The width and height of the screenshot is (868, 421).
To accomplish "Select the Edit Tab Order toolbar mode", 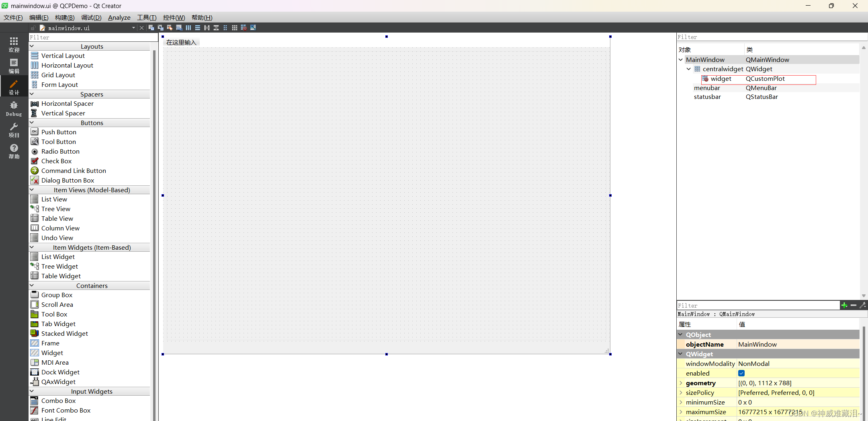I will click(179, 27).
